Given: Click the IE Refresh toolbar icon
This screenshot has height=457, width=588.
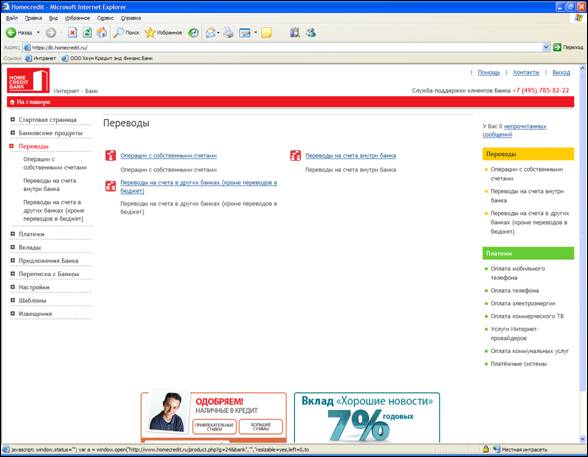Looking at the screenshot, I should click(x=87, y=33).
